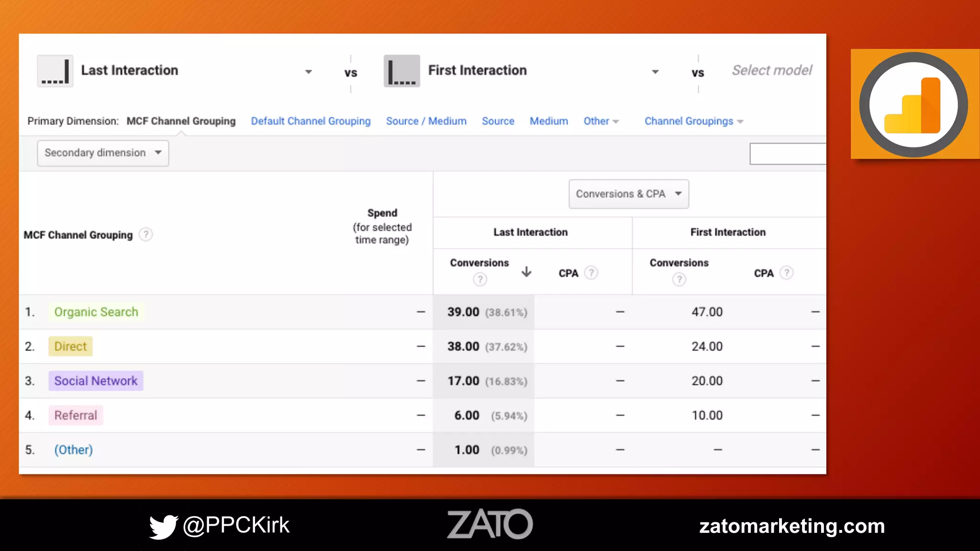Click the zatomarketing.com text
The image size is (980, 551).
click(792, 526)
